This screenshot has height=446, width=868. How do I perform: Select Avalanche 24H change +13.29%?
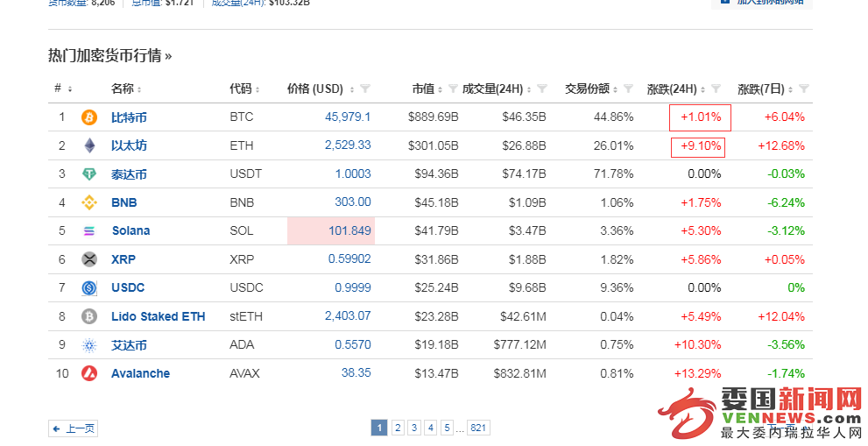[697, 373]
